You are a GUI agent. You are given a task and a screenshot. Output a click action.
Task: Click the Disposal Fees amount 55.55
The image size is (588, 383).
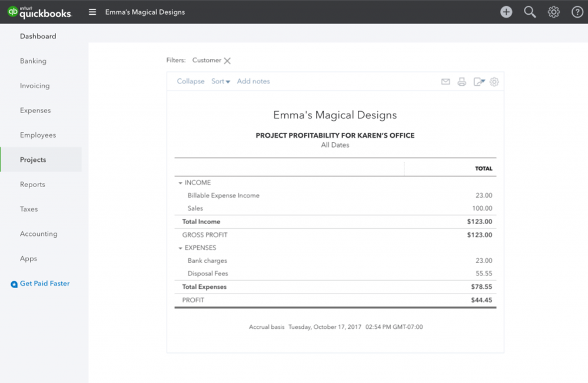(x=484, y=274)
